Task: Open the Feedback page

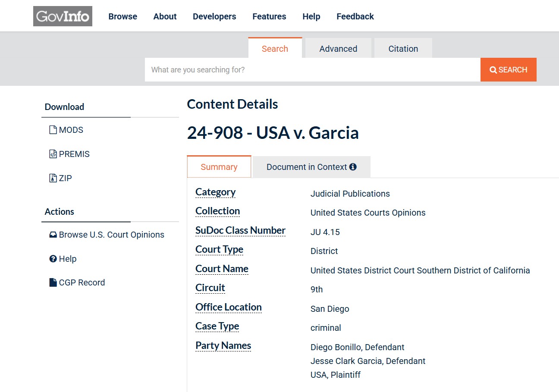Action: point(355,16)
